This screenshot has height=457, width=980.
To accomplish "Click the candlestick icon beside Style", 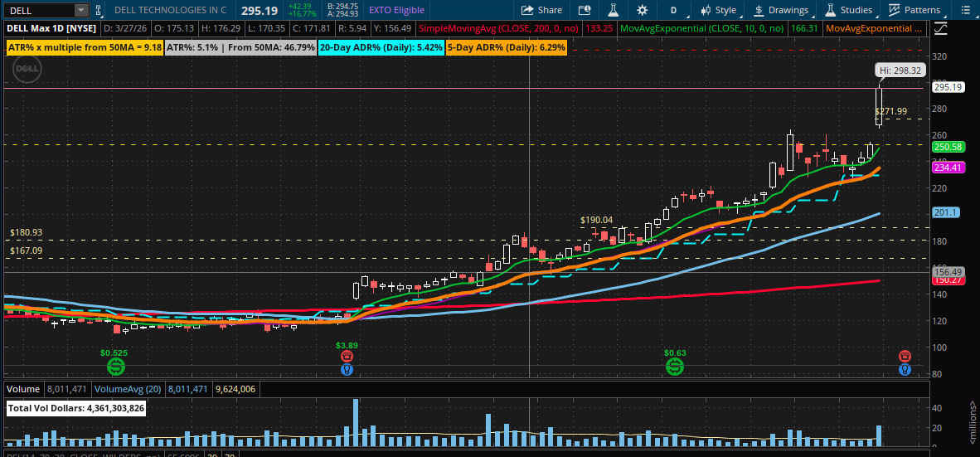I will click(706, 10).
